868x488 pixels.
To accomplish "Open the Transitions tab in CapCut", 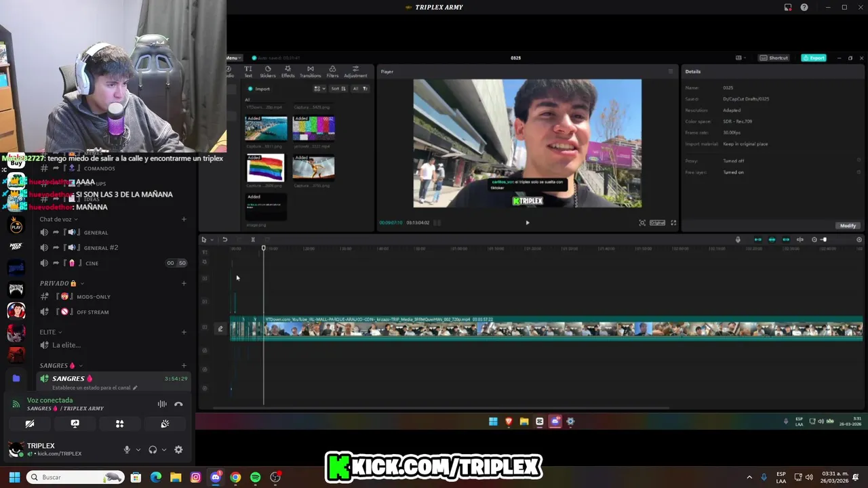I will pos(310,71).
